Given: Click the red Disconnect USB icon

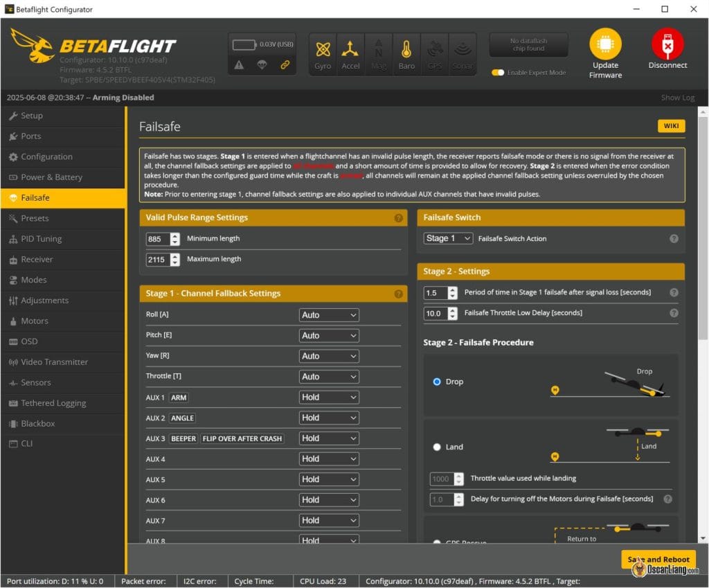Looking at the screenshot, I should click(x=667, y=44).
